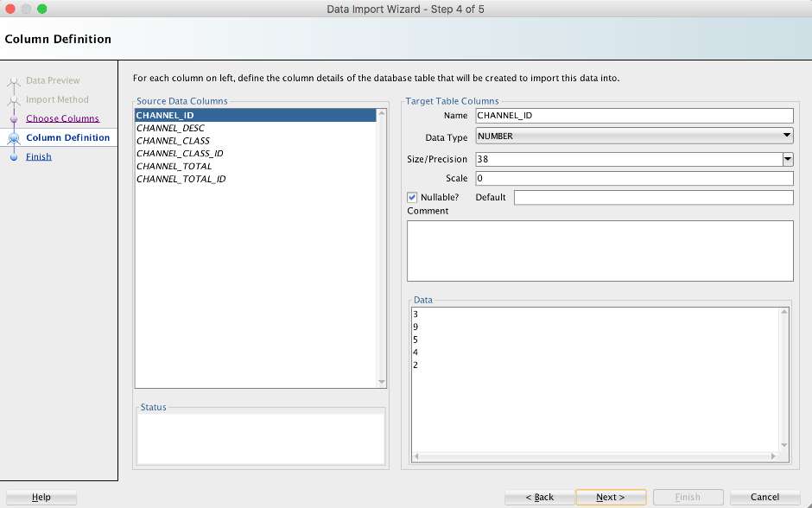The height and width of the screenshot is (508, 812).
Task: Go to the Choose Columns step link
Action: coord(62,118)
